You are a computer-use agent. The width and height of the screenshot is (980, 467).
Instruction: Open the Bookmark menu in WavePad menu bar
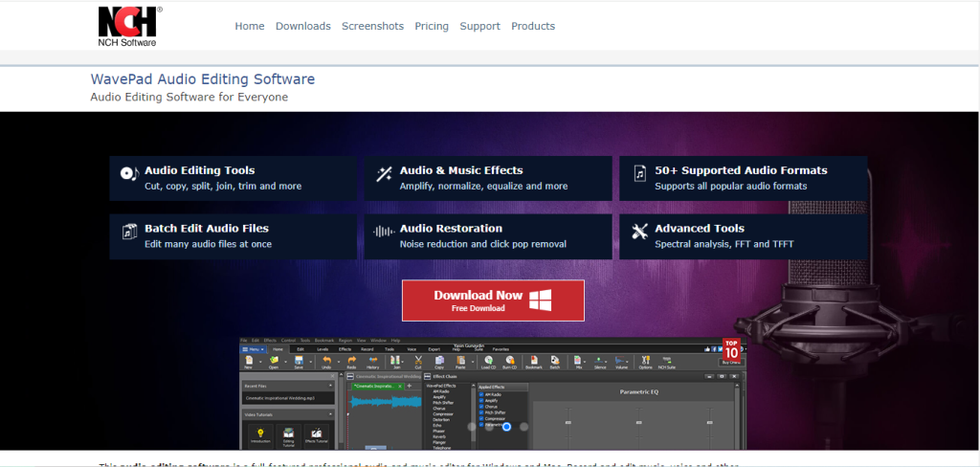pyautogui.click(x=324, y=340)
